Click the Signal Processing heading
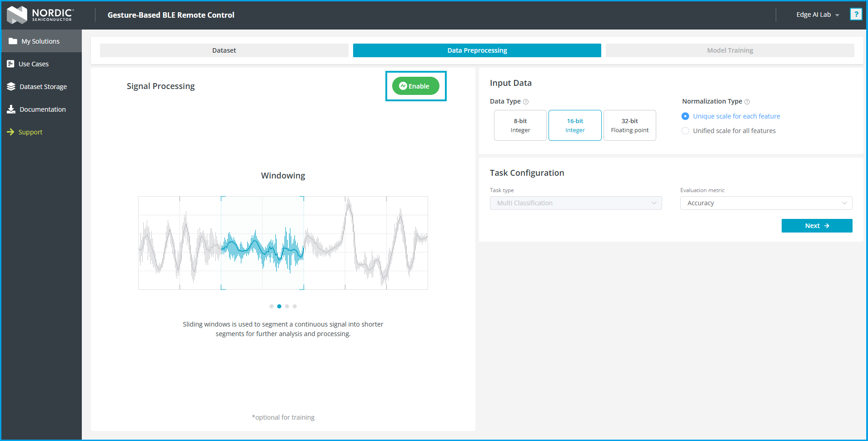This screenshot has width=868, height=441. coord(161,86)
